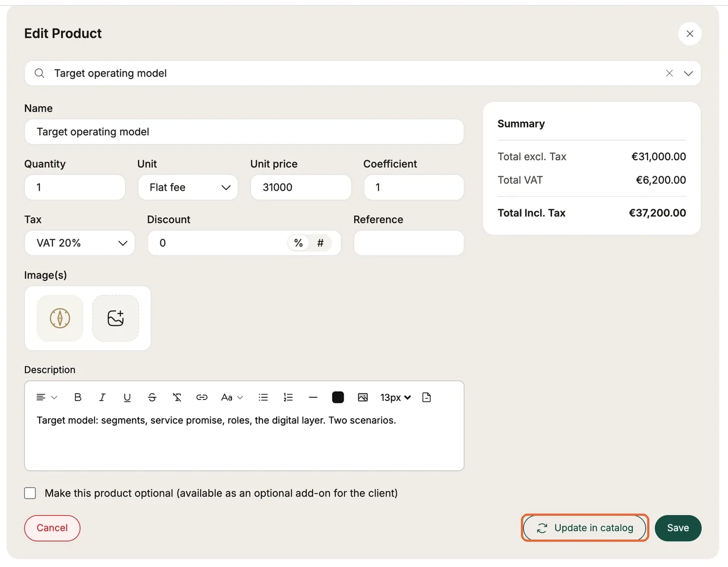Insert an image into the description
728x567 pixels.
[363, 397]
